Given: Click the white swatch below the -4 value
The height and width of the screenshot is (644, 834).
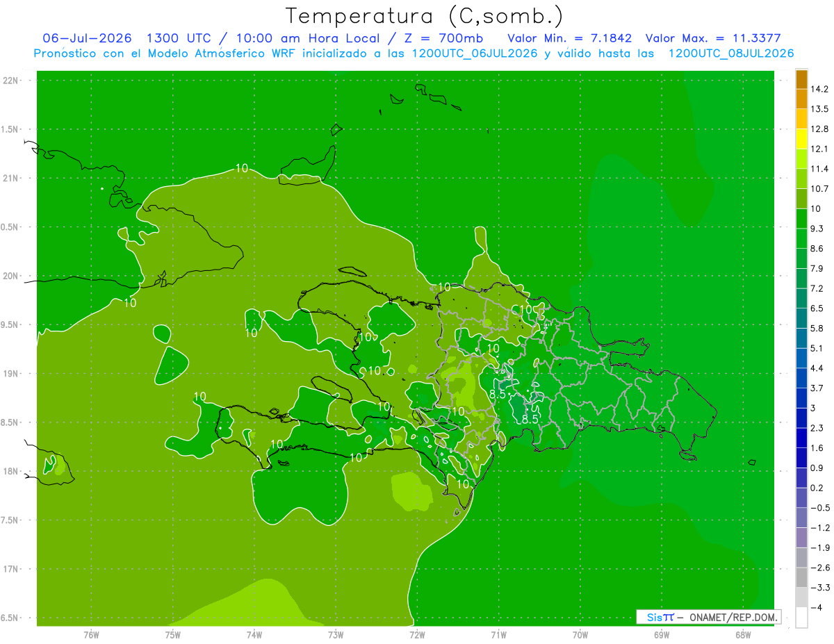Looking at the screenshot, I should tap(801, 618).
